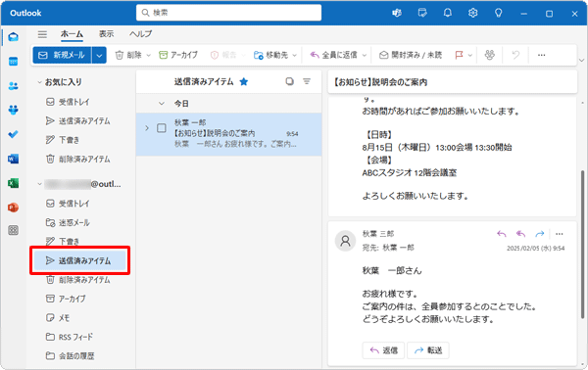Open the Calendar icon in left rail

[14, 62]
